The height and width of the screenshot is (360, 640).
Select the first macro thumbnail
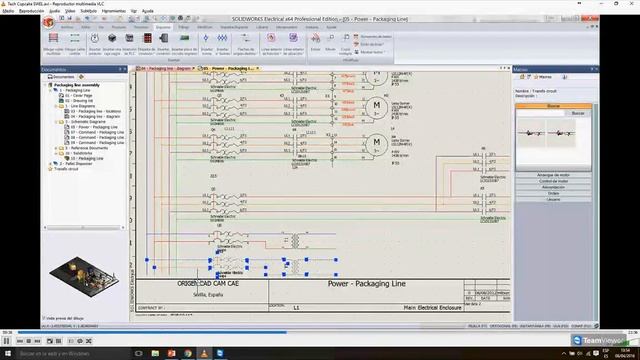(531, 133)
